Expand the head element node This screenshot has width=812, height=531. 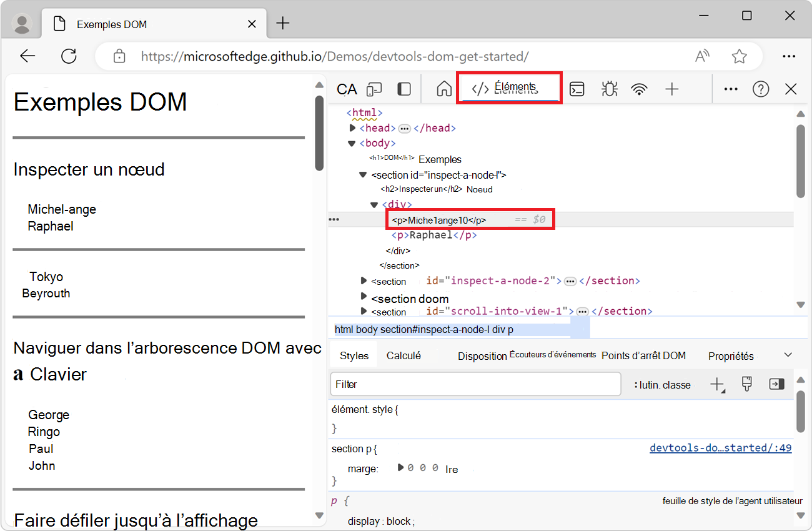[353, 128]
